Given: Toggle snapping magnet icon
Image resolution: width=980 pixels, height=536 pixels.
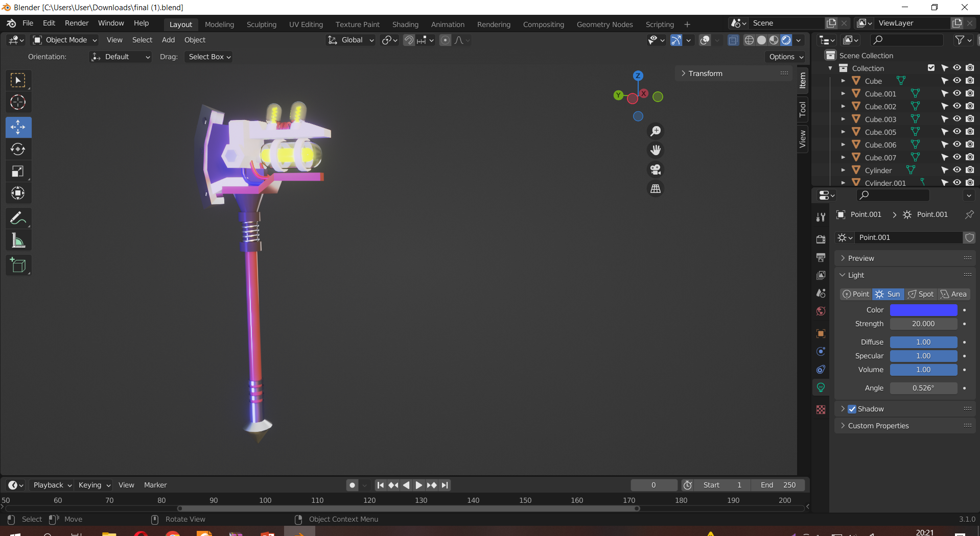Looking at the screenshot, I should click(409, 40).
